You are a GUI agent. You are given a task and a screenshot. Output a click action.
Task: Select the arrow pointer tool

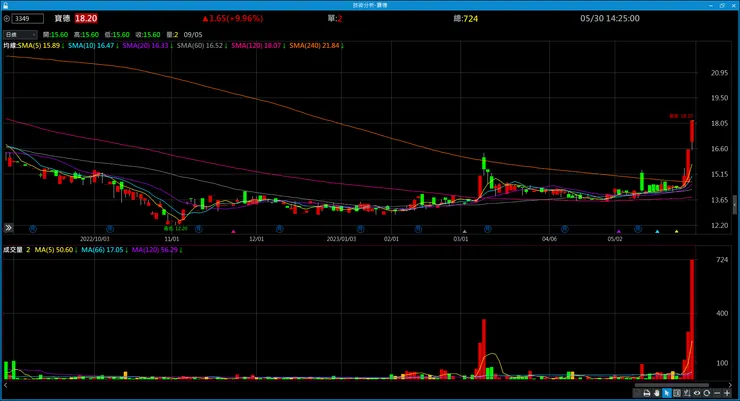pos(666,393)
